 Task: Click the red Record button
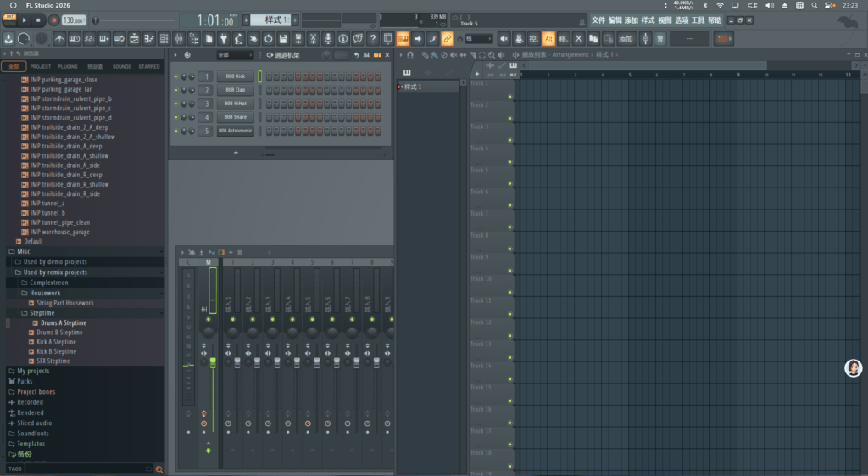53,20
